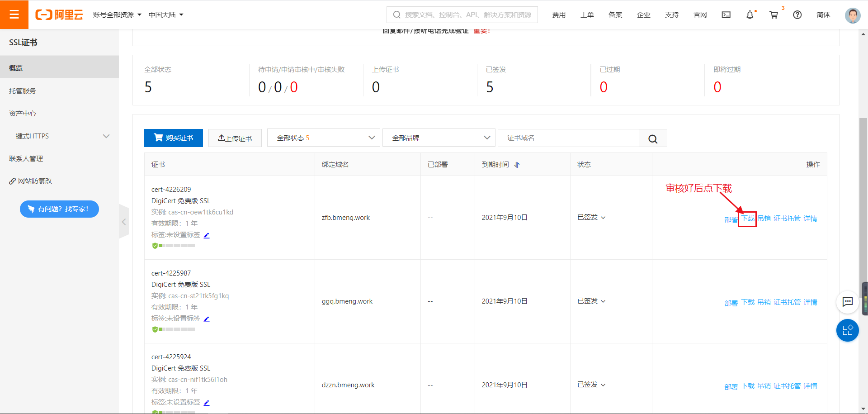Open the floating chat message icon

[x=847, y=302]
